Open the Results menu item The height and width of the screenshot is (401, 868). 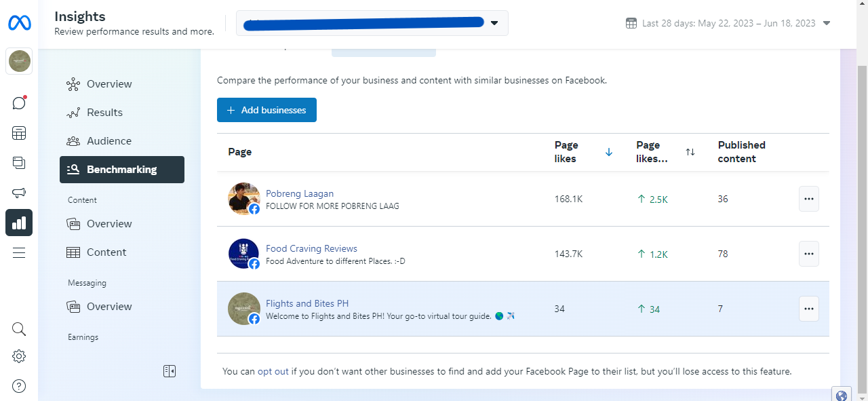click(104, 113)
